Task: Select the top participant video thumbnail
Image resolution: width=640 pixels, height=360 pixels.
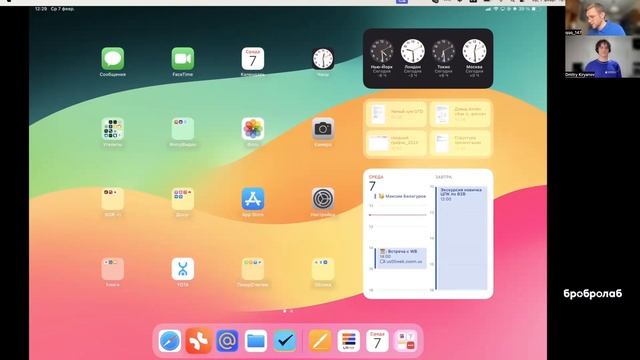Action: pos(602,18)
